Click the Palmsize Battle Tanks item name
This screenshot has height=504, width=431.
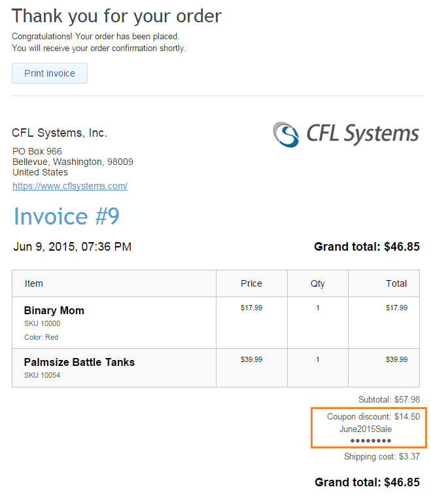coord(79,362)
